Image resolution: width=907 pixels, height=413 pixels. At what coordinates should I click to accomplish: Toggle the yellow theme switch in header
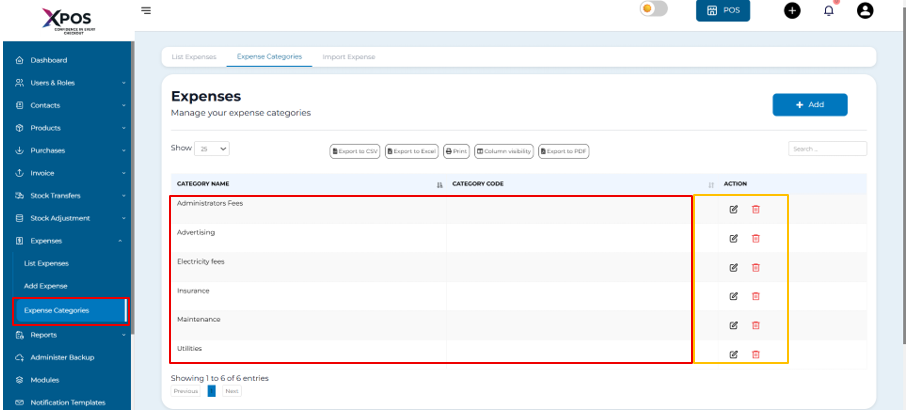tap(652, 9)
